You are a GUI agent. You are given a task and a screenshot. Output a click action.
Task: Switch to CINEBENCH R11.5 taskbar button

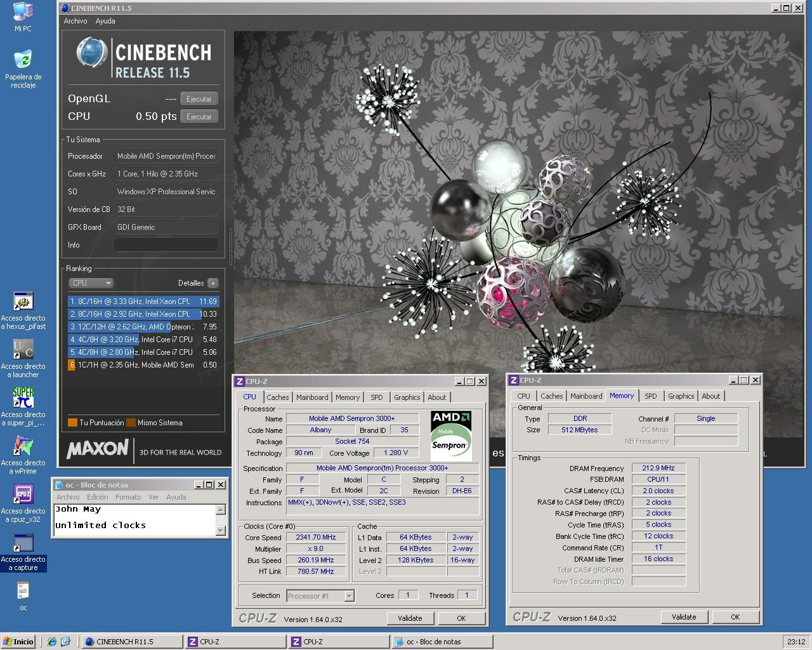(x=132, y=642)
